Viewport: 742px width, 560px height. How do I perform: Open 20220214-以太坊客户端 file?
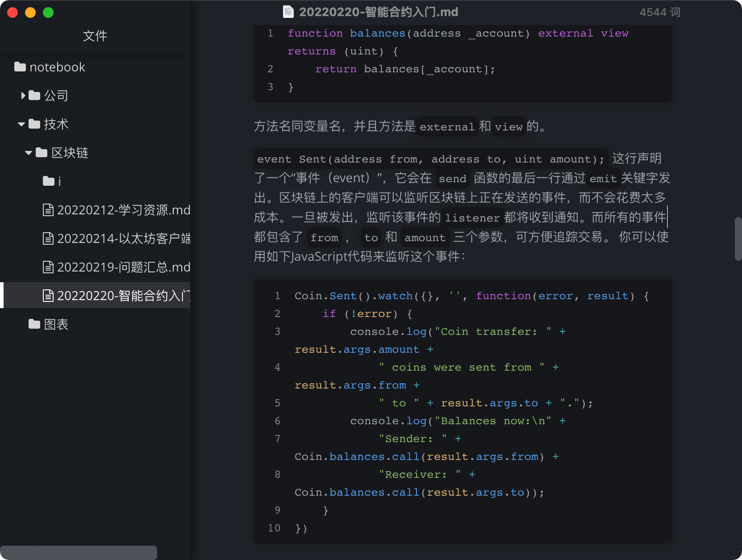[124, 238]
